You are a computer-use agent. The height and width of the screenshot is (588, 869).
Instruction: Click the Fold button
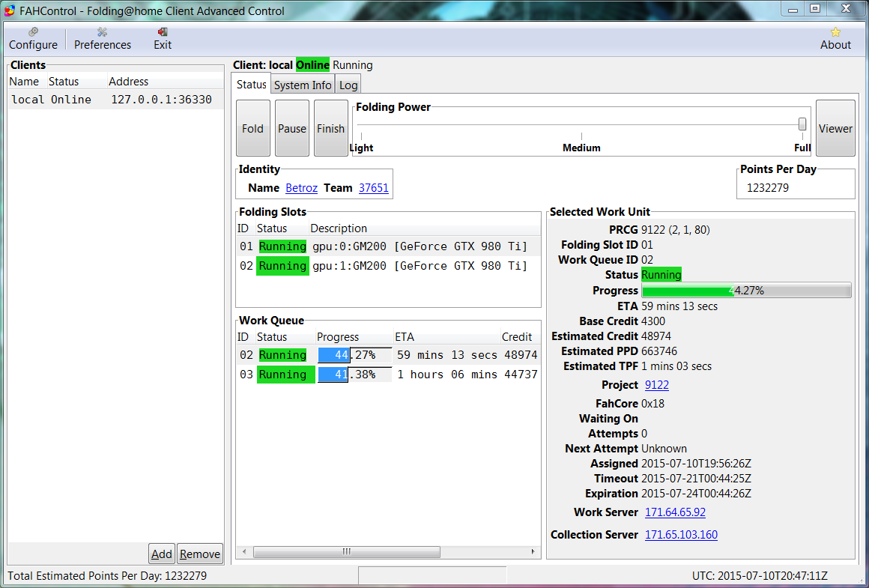pos(252,128)
